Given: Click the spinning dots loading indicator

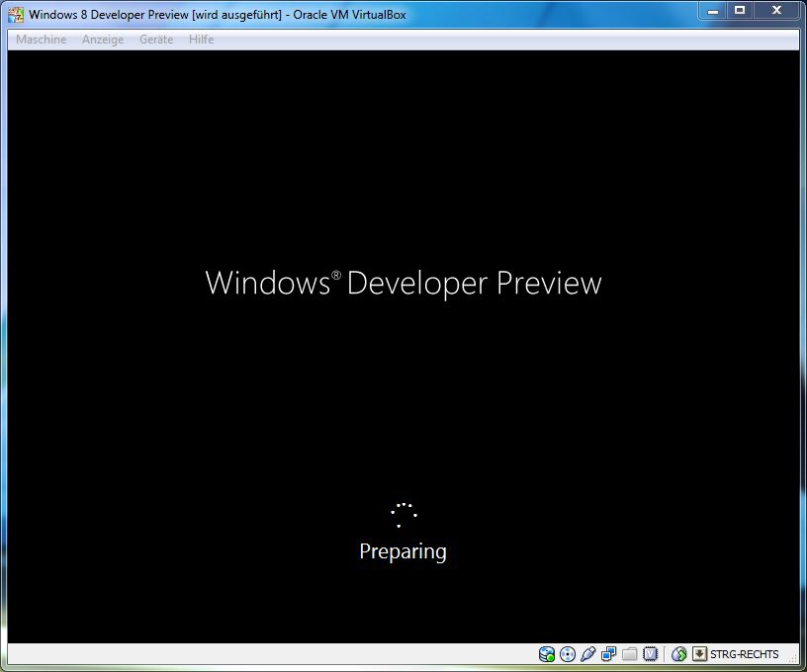Looking at the screenshot, I should (x=403, y=515).
